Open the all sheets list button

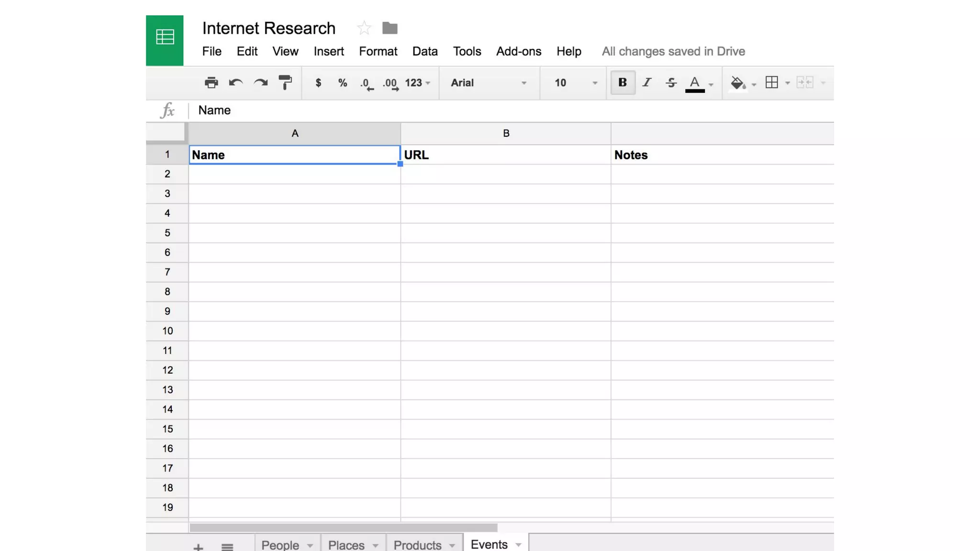[227, 546]
